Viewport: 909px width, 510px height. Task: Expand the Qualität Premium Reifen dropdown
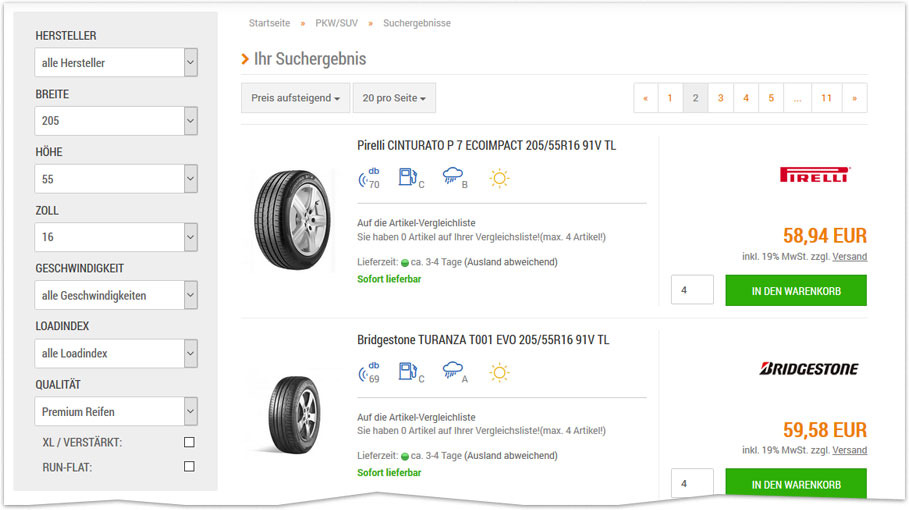pyautogui.click(x=116, y=411)
